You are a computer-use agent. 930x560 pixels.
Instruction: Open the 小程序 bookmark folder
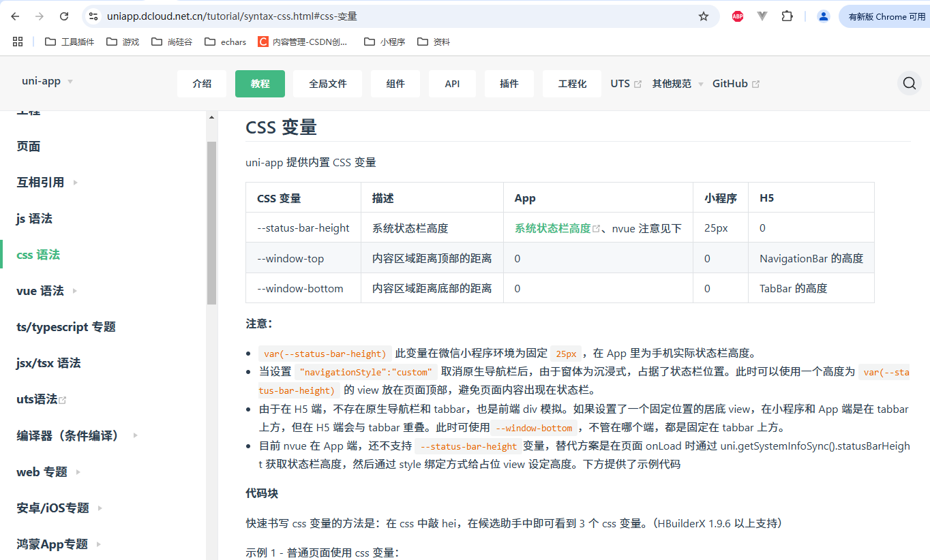click(385, 42)
